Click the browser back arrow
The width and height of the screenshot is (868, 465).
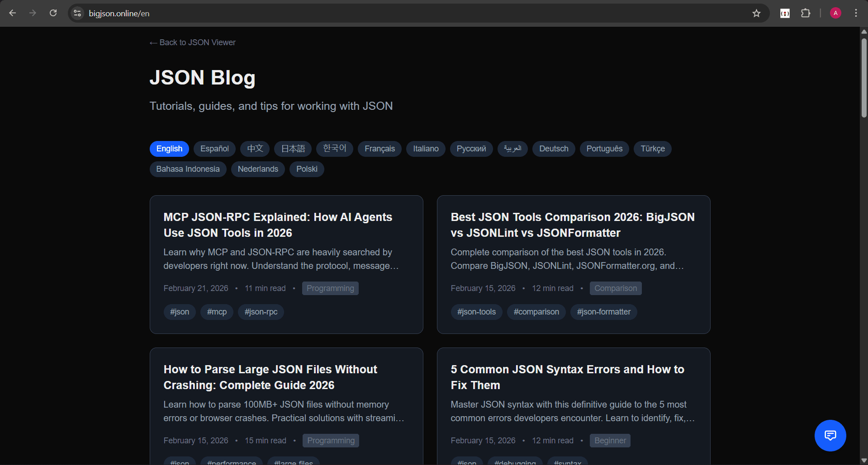[13, 13]
